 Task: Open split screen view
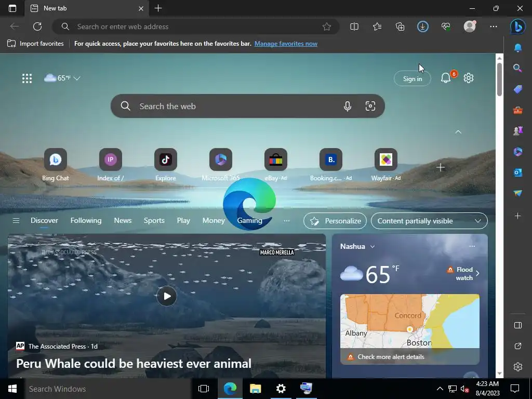coord(354,27)
